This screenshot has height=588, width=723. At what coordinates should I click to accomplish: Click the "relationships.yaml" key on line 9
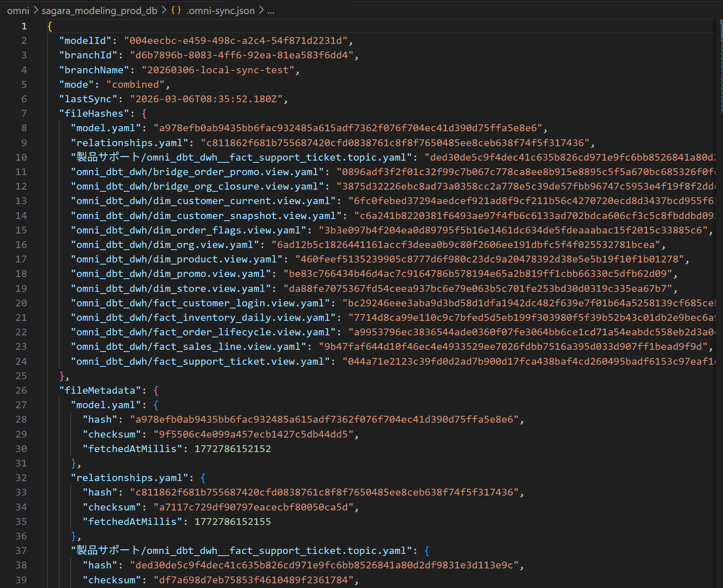click(x=130, y=143)
